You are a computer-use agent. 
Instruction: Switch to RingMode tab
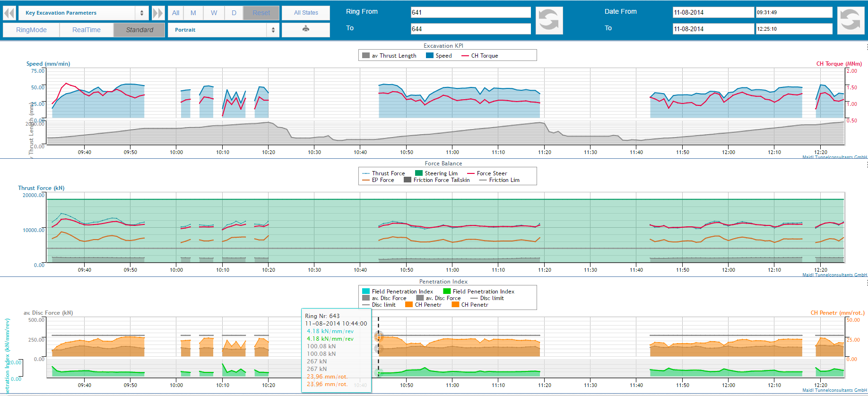pos(31,30)
